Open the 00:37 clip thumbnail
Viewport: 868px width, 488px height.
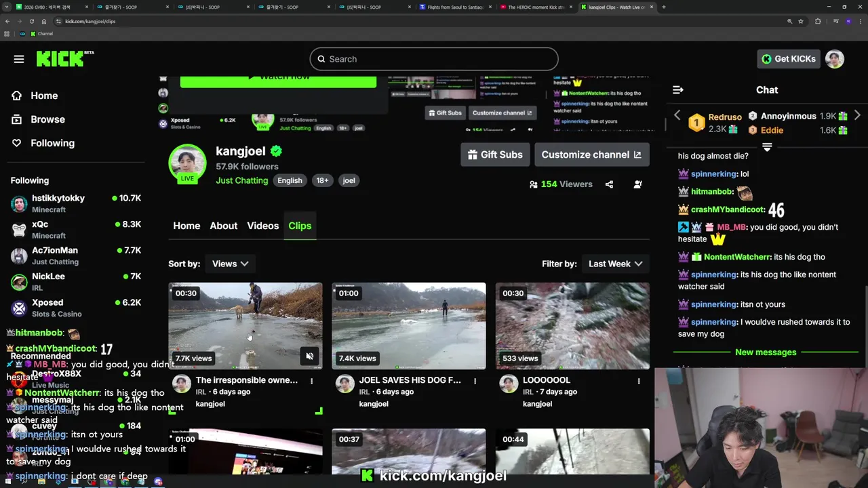409,451
